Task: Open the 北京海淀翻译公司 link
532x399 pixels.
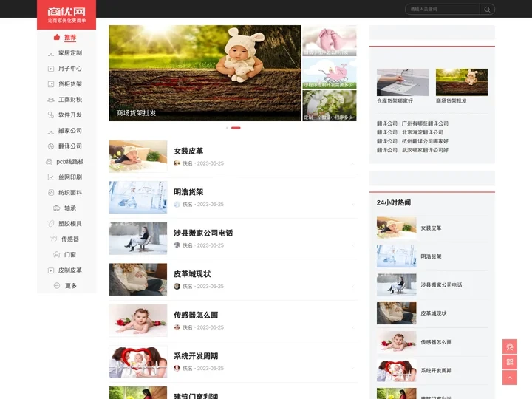Action: point(423,132)
